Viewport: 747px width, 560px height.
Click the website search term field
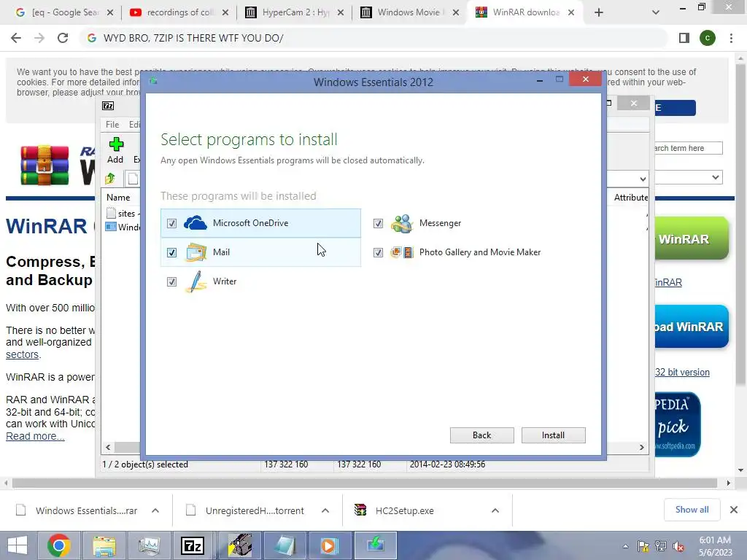click(689, 148)
